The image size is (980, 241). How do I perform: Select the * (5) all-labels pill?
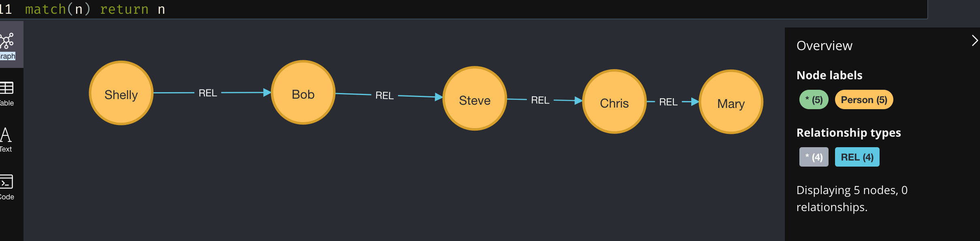click(x=814, y=99)
